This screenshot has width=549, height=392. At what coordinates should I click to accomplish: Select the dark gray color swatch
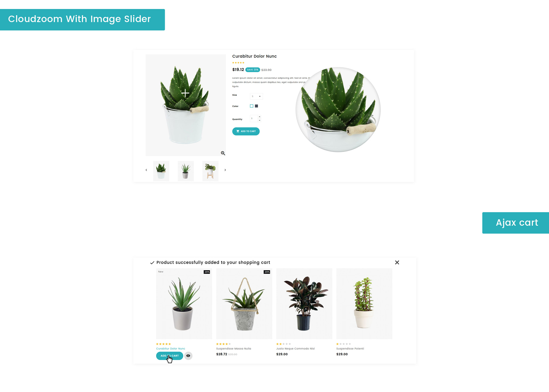256,106
